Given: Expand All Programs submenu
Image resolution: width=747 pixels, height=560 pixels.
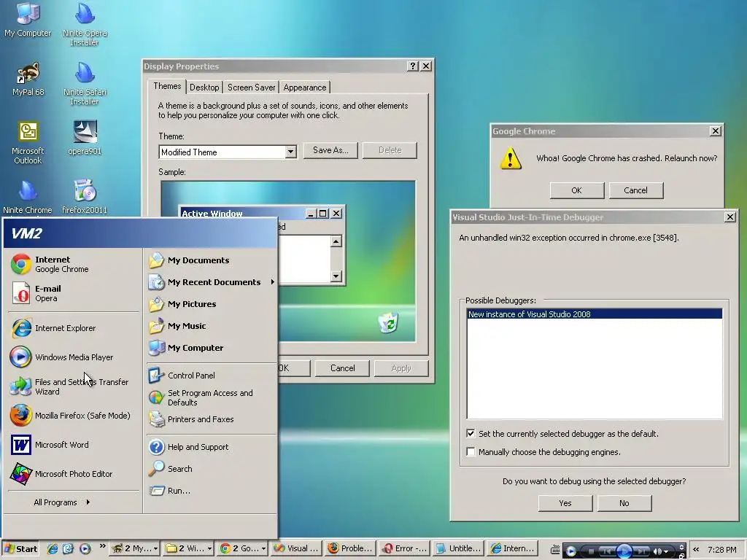Looking at the screenshot, I should 62,502.
